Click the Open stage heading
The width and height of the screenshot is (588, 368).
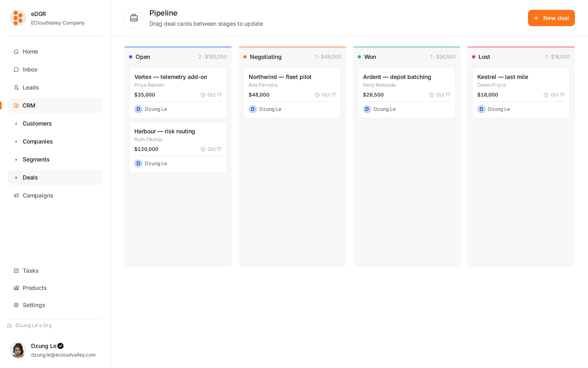pos(143,57)
